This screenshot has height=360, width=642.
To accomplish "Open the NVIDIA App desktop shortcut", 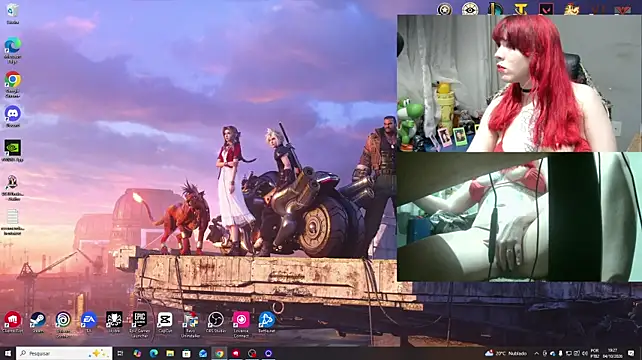I will pos(13,150).
